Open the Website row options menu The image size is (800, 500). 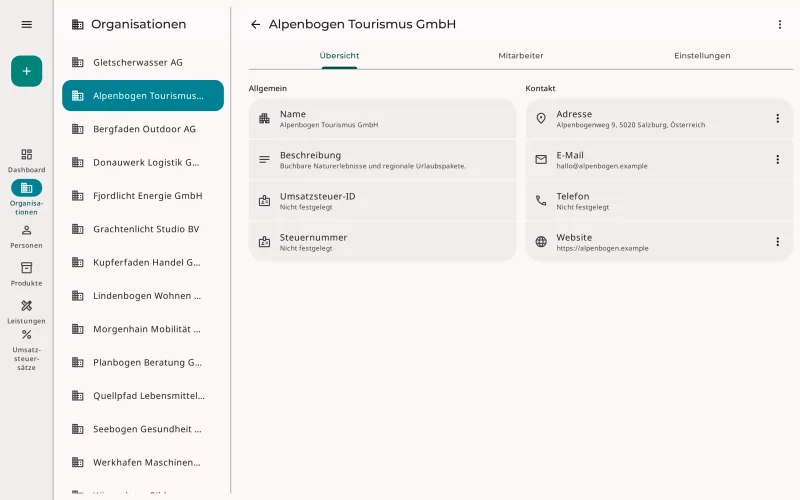tap(778, 242)
